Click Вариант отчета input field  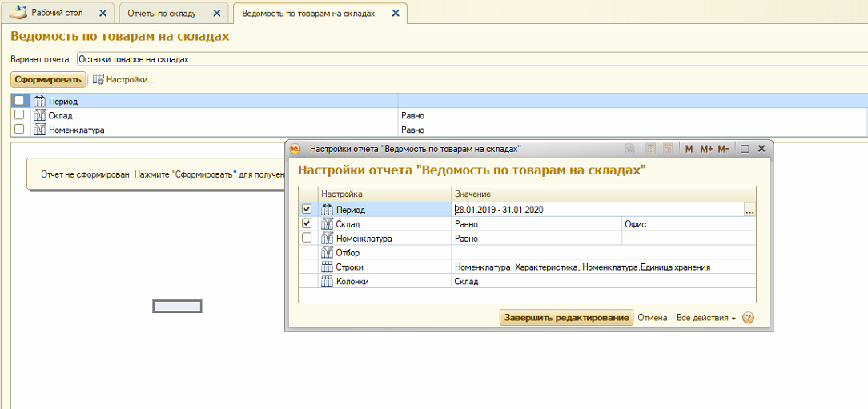pos(472,59)
